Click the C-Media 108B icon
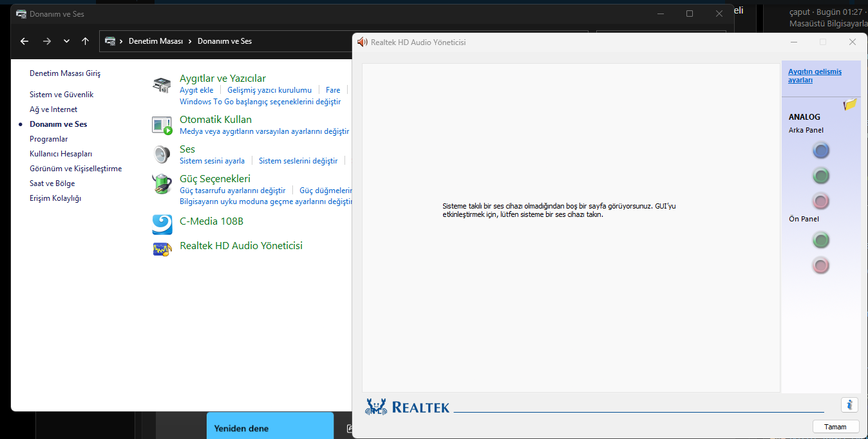Image resolution: width=868 pixels, height=439 pixels. tap(162, 223)
